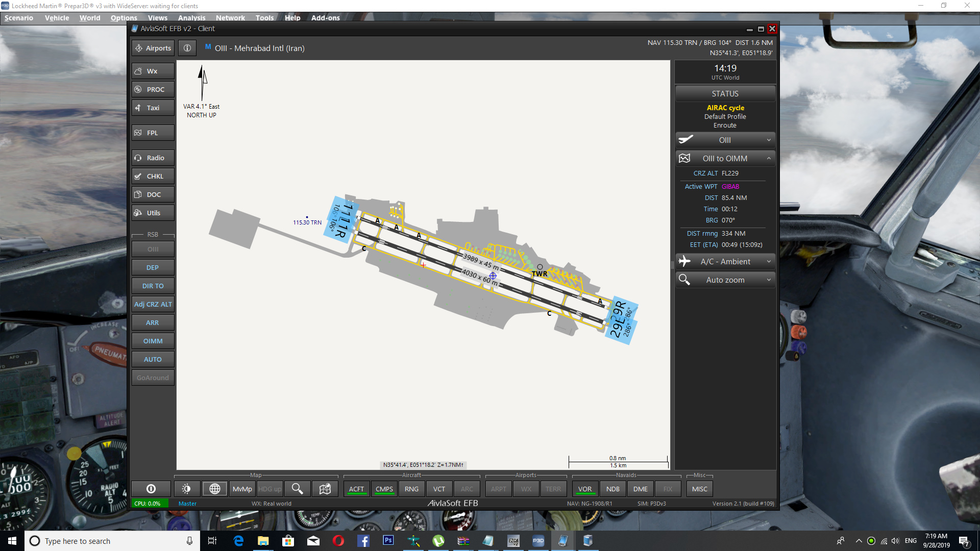The width and height of the screenshot is (980, 551).
Task: Open Photoshop from the taskbar
Action: pos(388,540)
